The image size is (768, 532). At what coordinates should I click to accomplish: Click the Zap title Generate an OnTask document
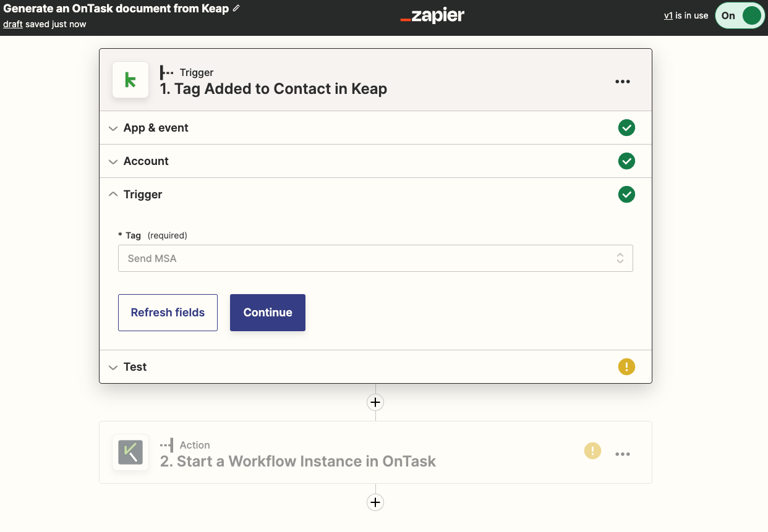click(x=116, y=9)
